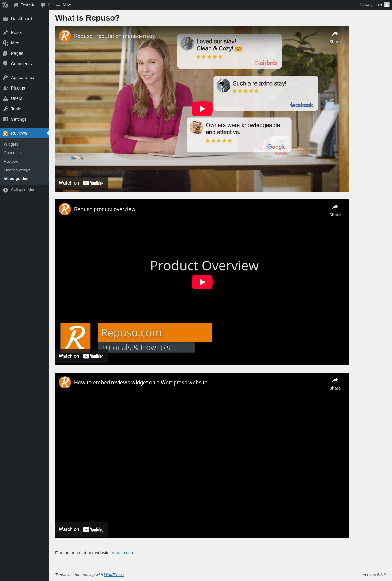
Task: Follow the repuso.com website link
Action: (123, 553)
